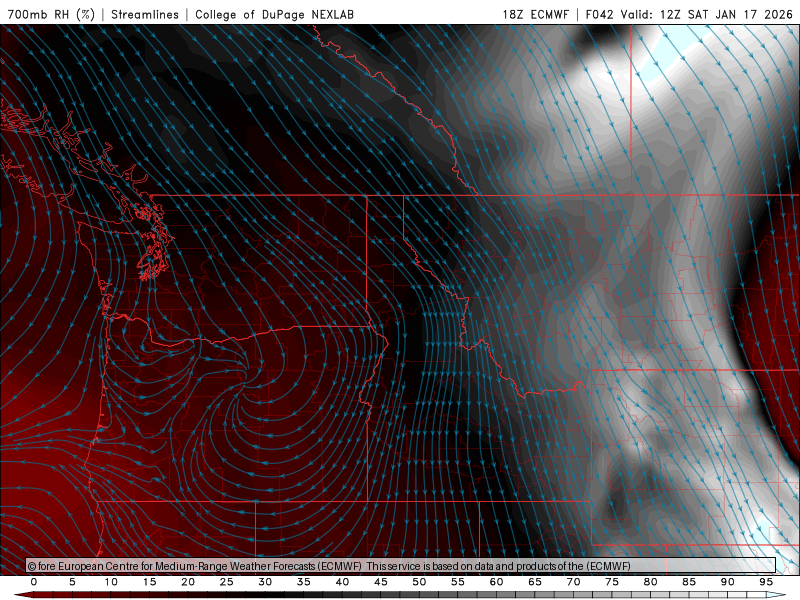Click the colorbar label "10"
Image resolution: width=800 pixels, height=600 pixels.
click(x=111, y=582)
